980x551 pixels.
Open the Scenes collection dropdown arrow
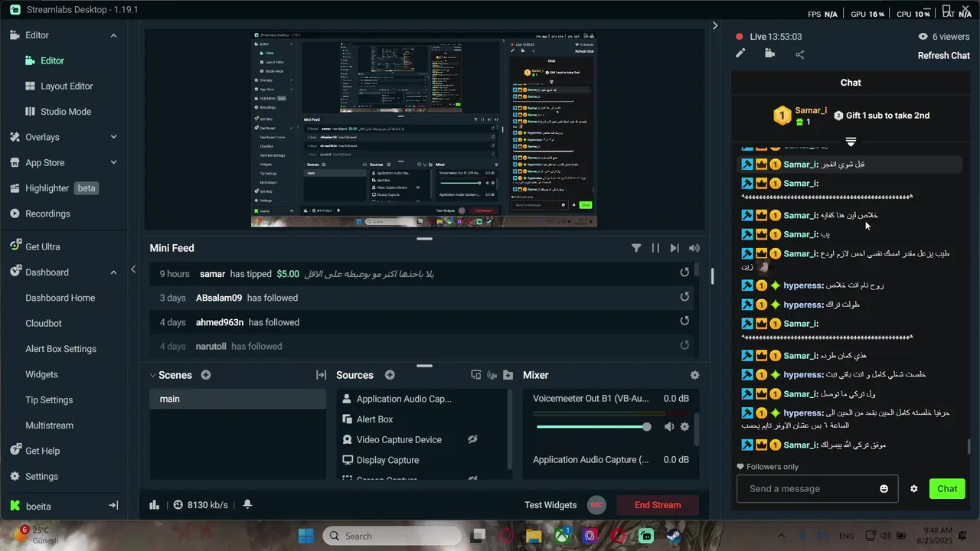point(152,375)
